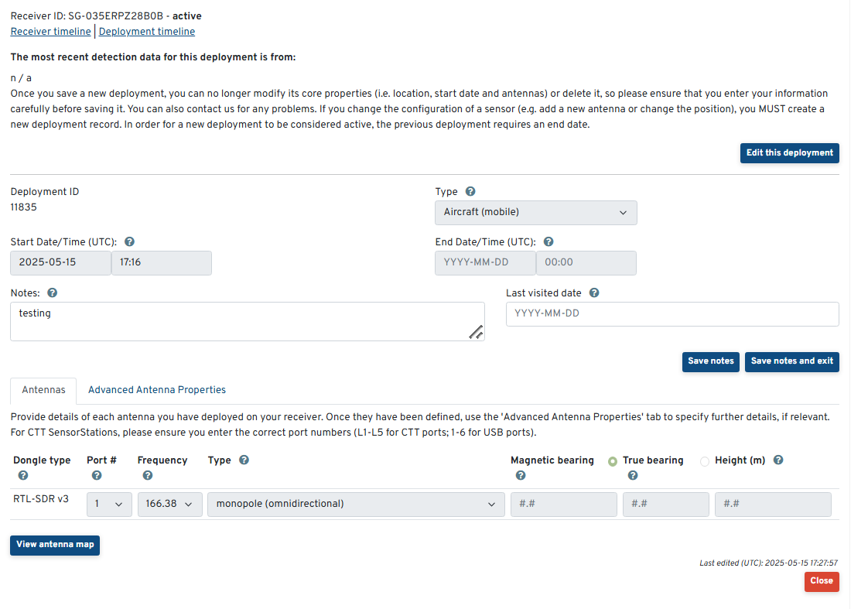Click the help icon under Port #
The height and width of the screenshot is (609, 868).
click(x=96, y=475)
